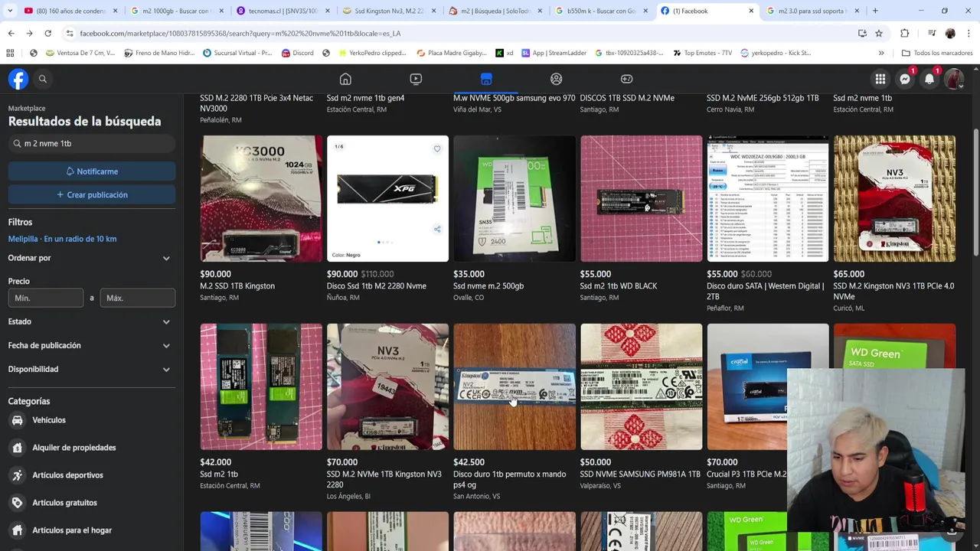The width and height of the screenshot is (980, 551).
Task: Open the Artículos para el hogar category
Action: (x=72, y=530)
